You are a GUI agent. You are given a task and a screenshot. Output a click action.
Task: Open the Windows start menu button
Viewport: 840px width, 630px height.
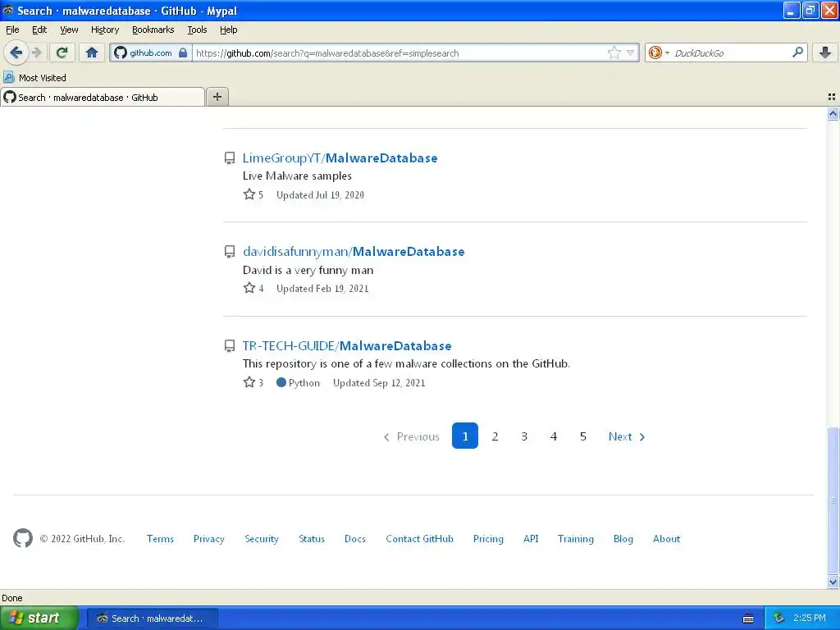tap(39, 619)
